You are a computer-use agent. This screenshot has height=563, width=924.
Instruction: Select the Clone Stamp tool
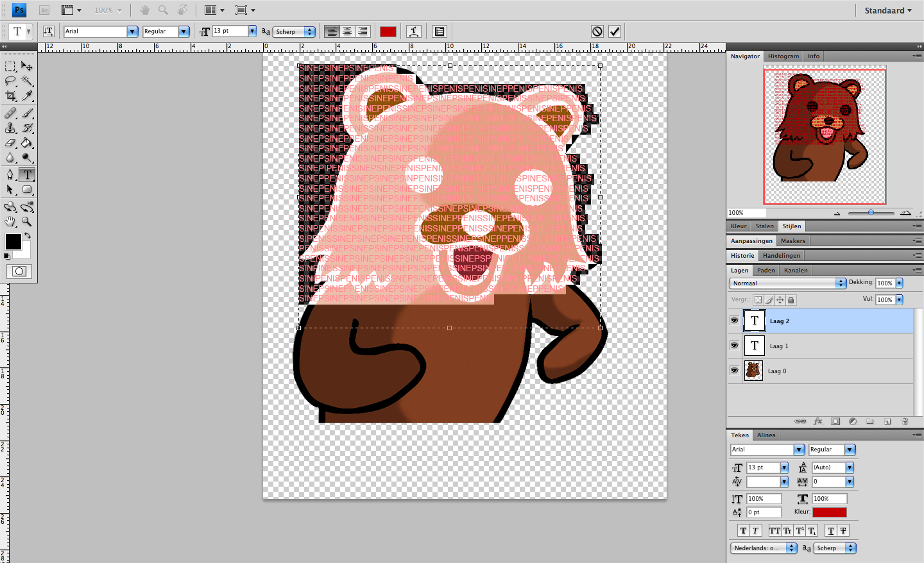pos(10,128)
